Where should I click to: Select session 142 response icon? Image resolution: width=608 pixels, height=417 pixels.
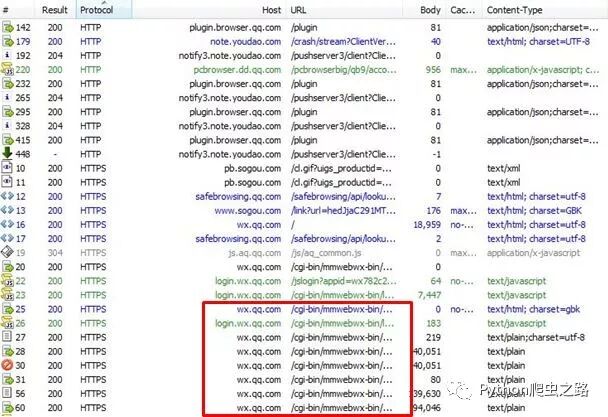(8, 27)
